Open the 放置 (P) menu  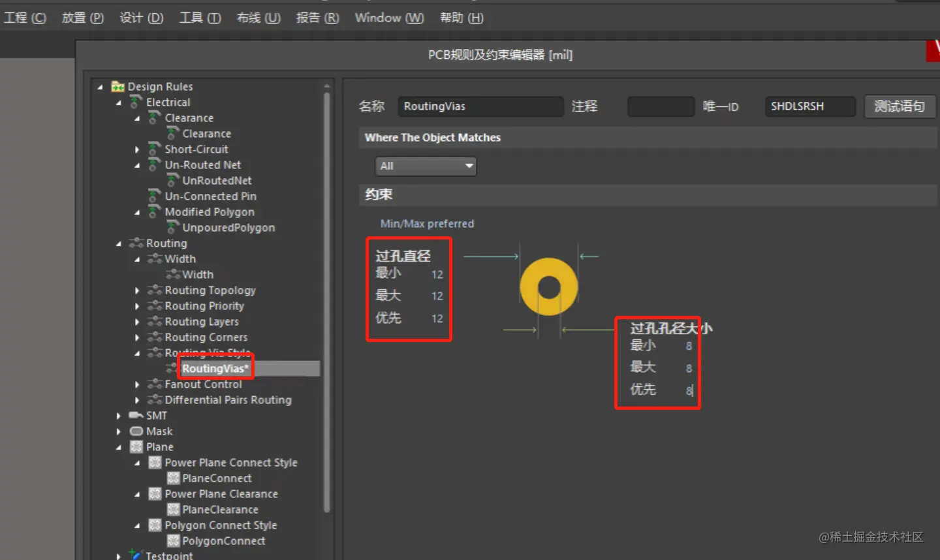[83, 18]
